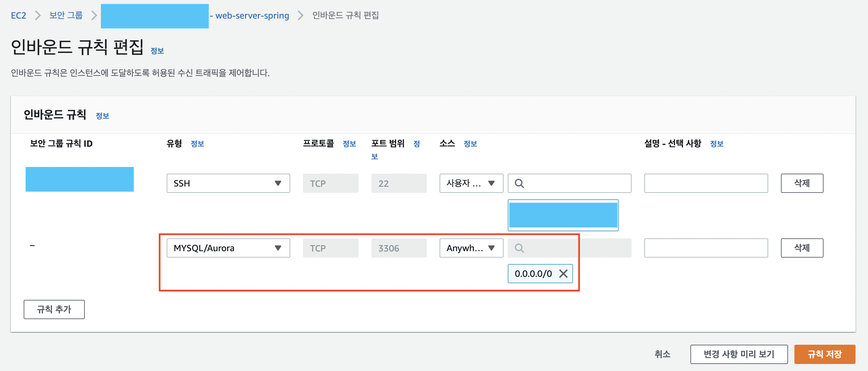Open the MYSQL/Aurora type dropdown

tap(228, 248)
